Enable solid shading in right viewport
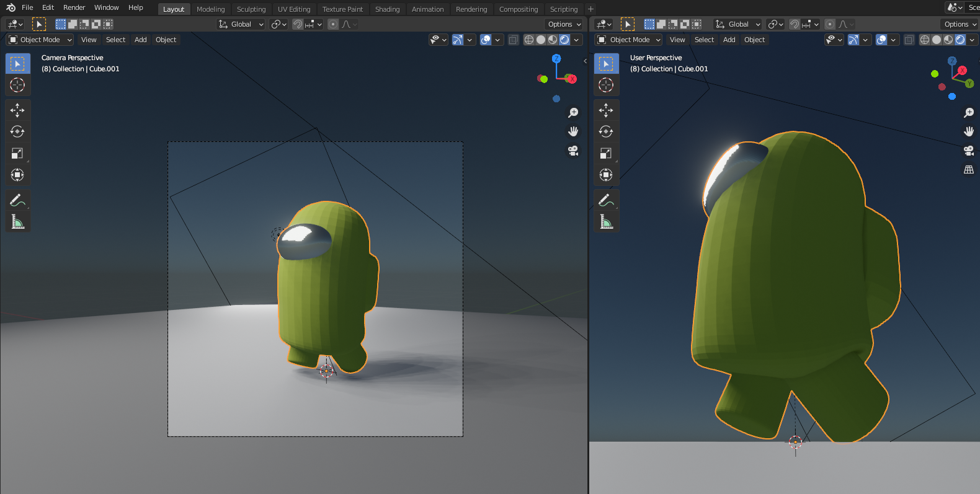Image resolution: width=980 pixels, height=494 pixels. coord(937,40)
